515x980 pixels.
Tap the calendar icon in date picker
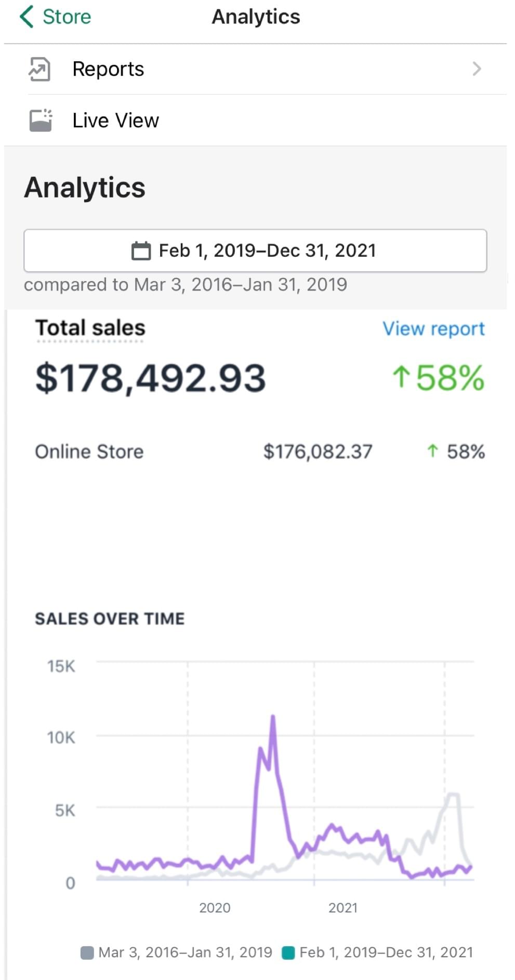141,251
